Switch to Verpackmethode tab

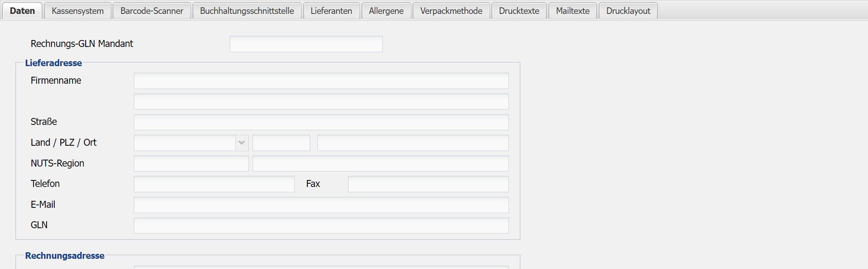[x=451, y=11]
